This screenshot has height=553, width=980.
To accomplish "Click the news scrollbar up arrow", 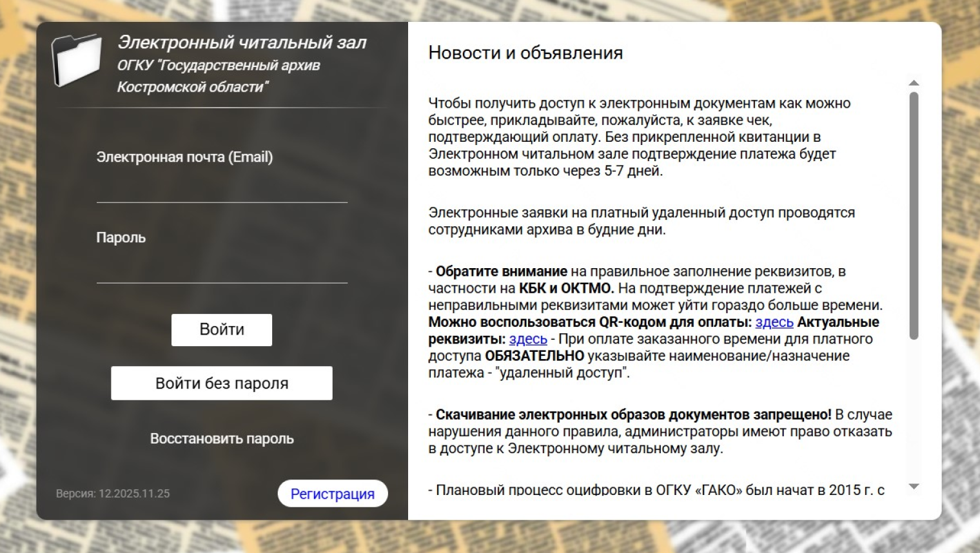I will (914, 83).
